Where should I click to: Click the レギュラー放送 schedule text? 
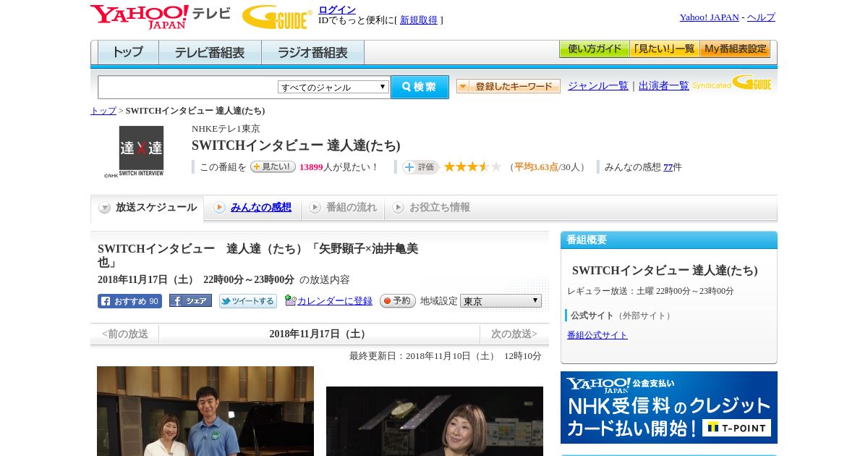tap(650, 291)
